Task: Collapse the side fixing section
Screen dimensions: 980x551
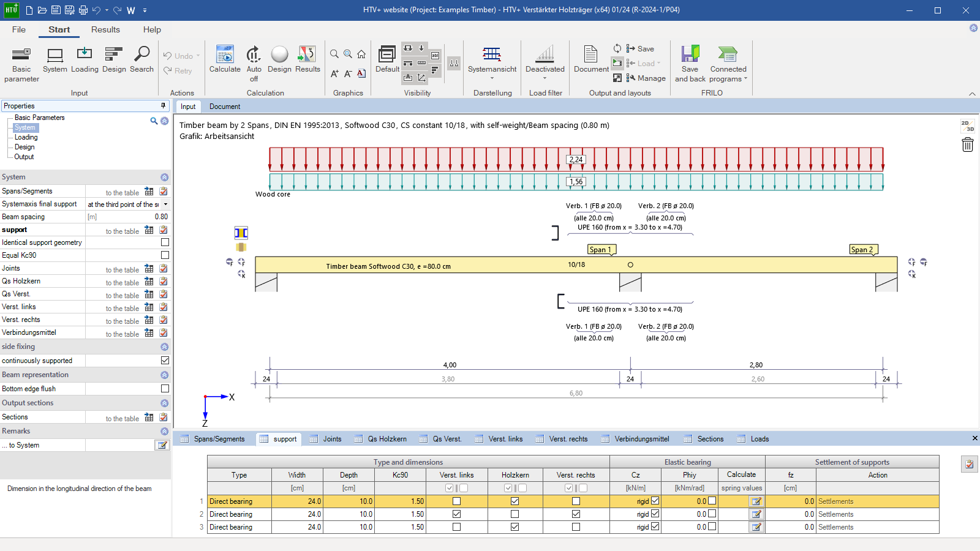Action: pyautogui.click(x=164, y=347)
